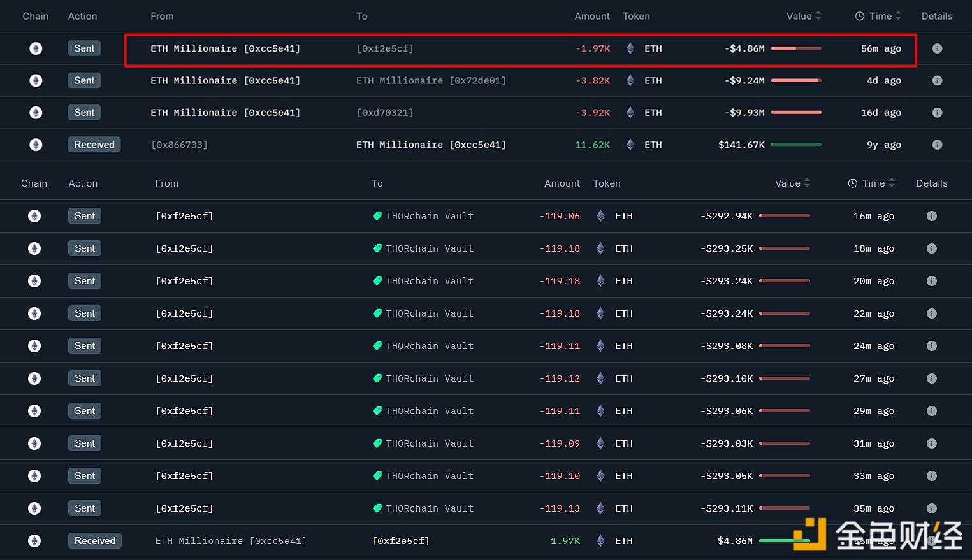This screenshot has width=972, height=560.
Task: Open ETH Millionaire 0x72de01 recipient link
Action: click(431, 81)
